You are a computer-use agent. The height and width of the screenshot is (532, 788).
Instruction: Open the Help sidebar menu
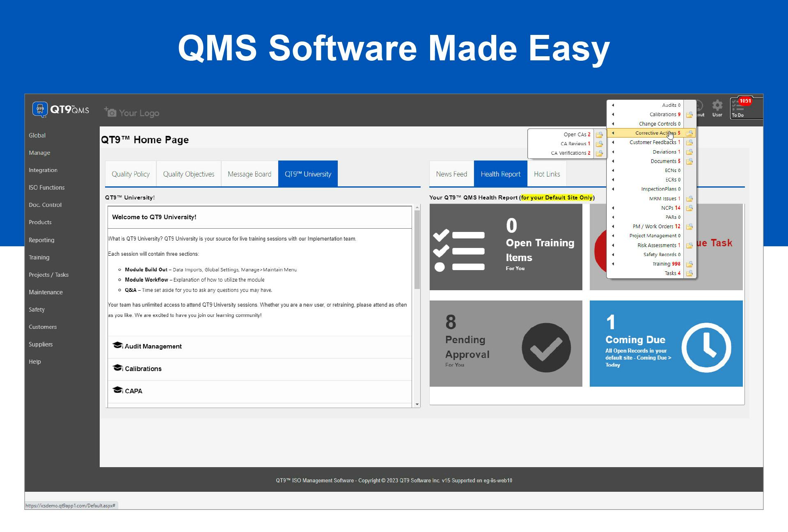pos(35,362)
